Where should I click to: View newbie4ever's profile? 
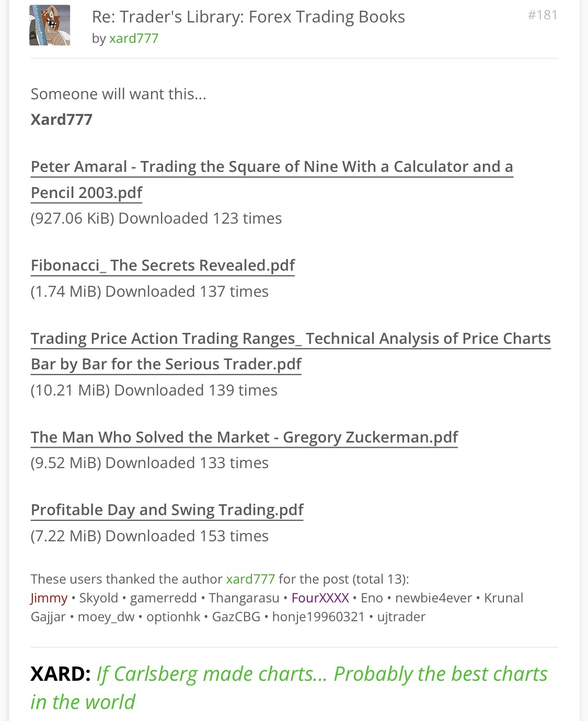tap(433, 598)
